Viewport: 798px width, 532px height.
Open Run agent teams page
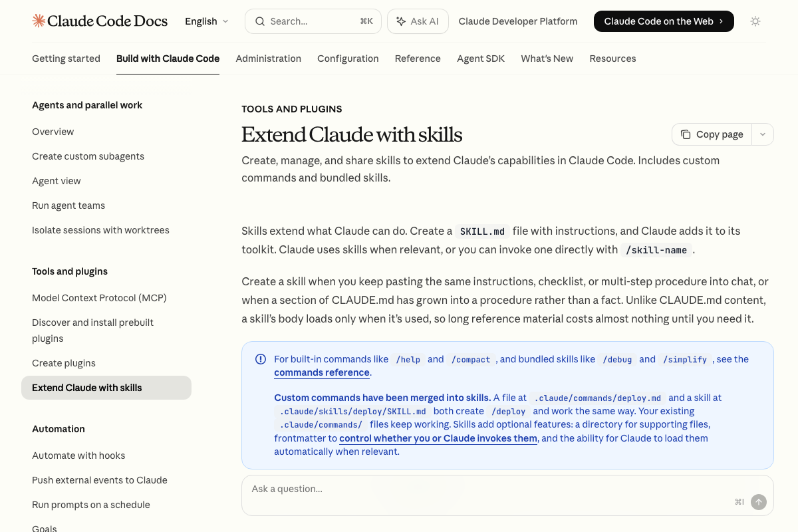click(x=68, y=205)
